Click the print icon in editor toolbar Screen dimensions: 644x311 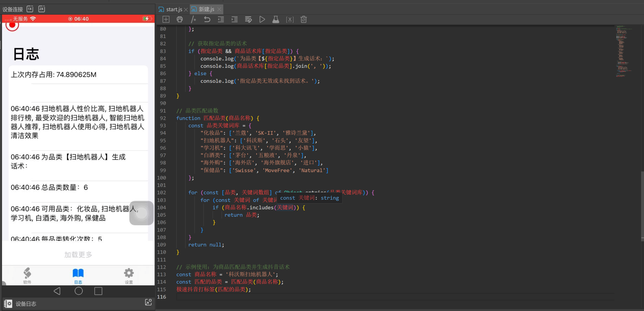click(180, 19)
